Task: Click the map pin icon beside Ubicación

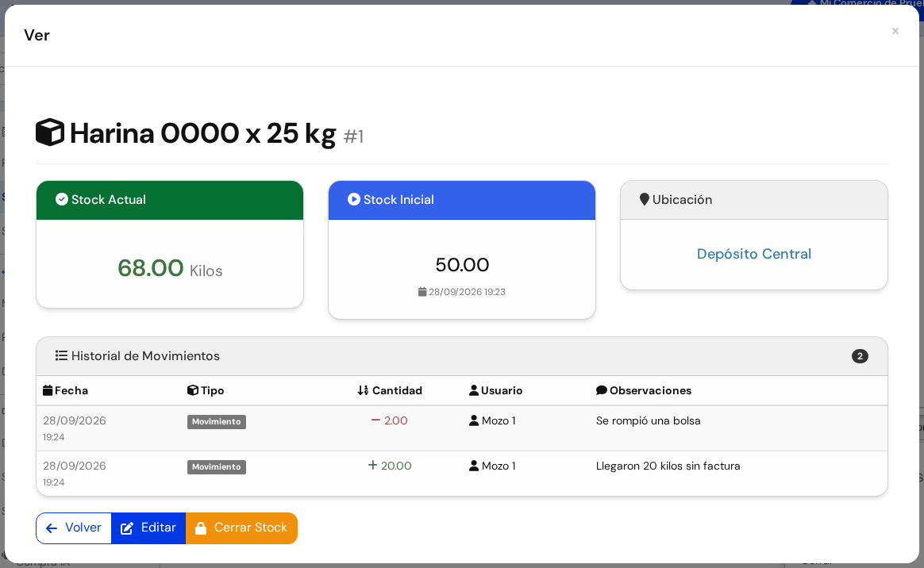Action: click(644, 200)
